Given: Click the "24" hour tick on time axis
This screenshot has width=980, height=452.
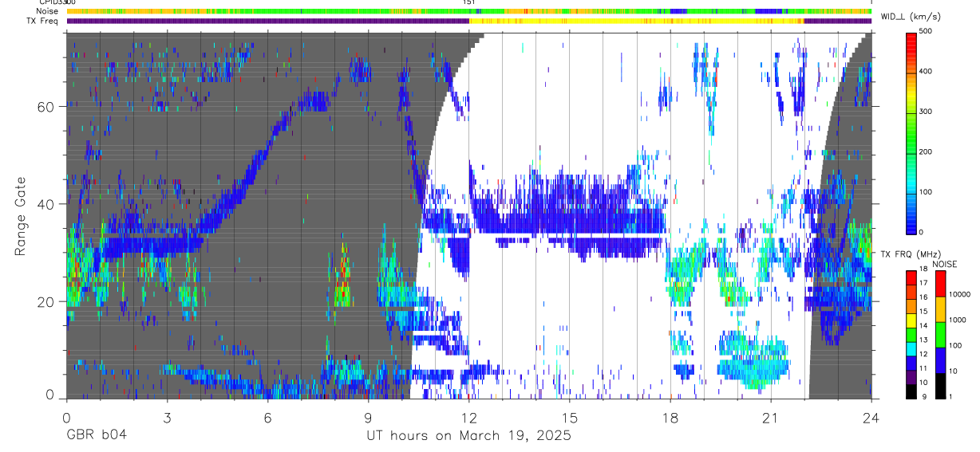Looking at the screenshot, I should (x=871, y=417).
